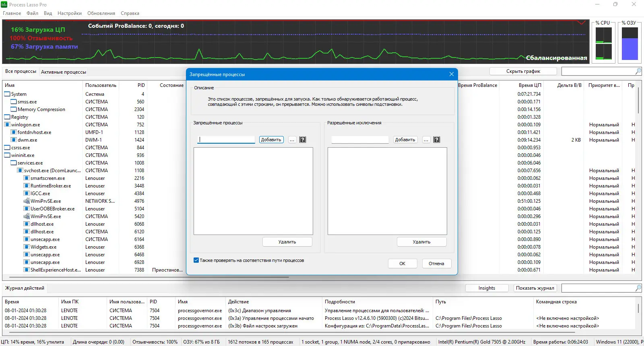Open the Главное menu
The width and height of the screenshot is (644, 346).
[x=12, y=13]
